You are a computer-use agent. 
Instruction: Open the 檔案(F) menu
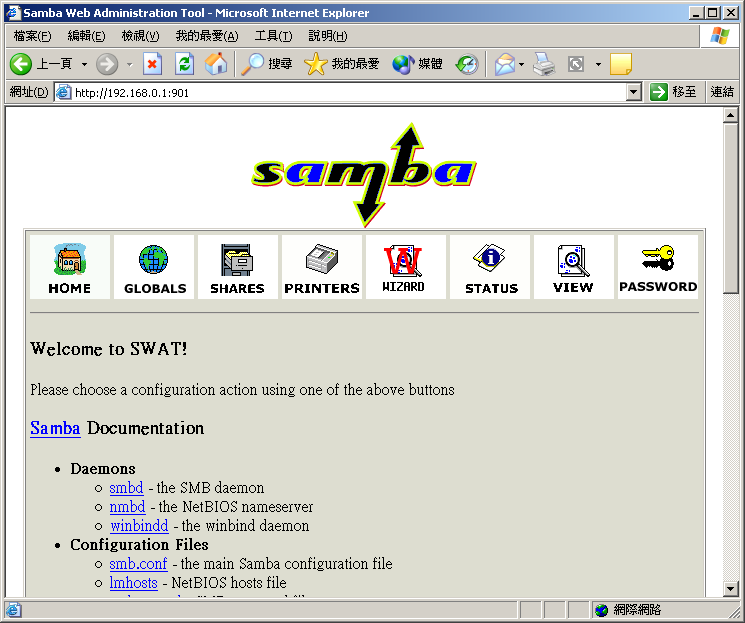tap(32, 36)
